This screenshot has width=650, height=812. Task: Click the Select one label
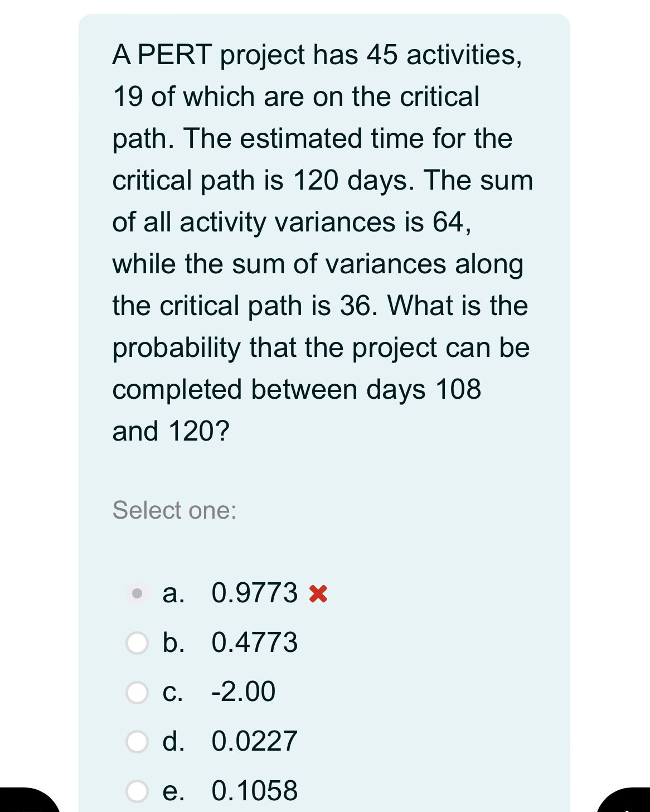[174, 509]
